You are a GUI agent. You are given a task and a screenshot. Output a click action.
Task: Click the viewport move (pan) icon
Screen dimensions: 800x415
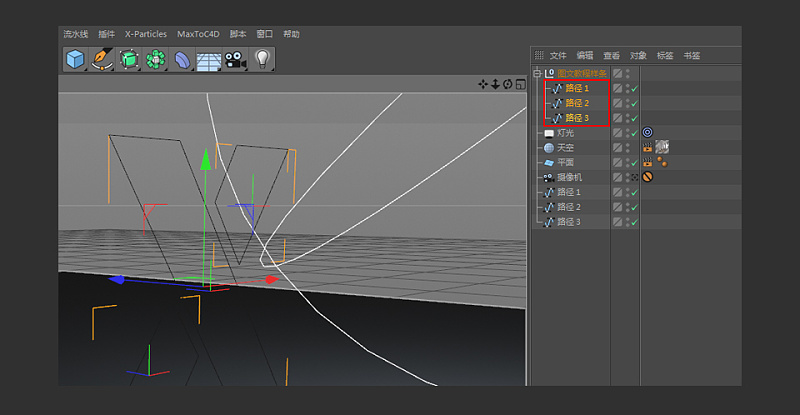click(483, 84)
